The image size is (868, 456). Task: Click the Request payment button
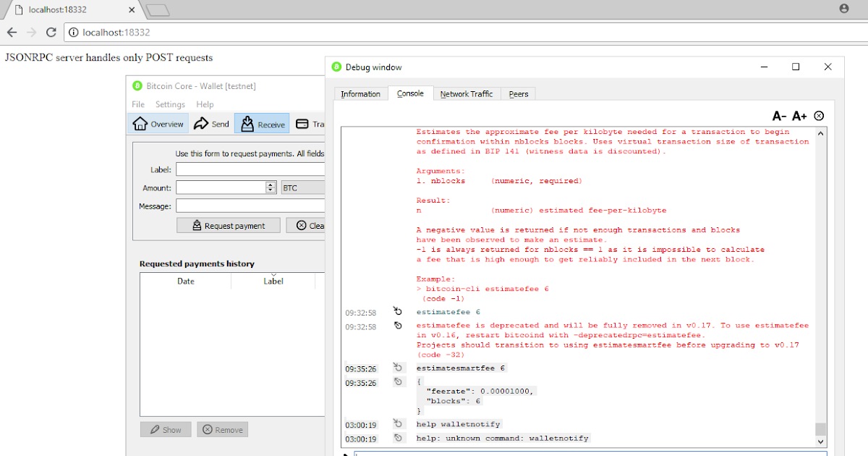pyautogui.click(x=229, y=226)
